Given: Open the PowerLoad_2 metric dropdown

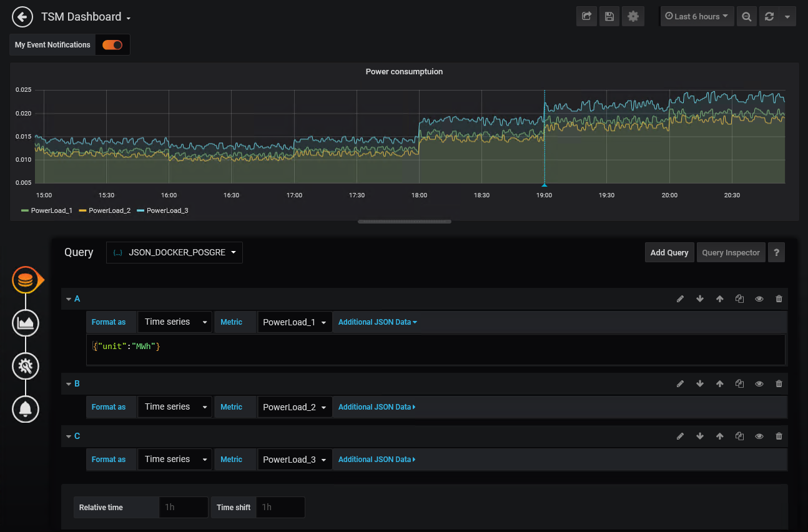Looking at the screenshot, I should pos(295,407).
